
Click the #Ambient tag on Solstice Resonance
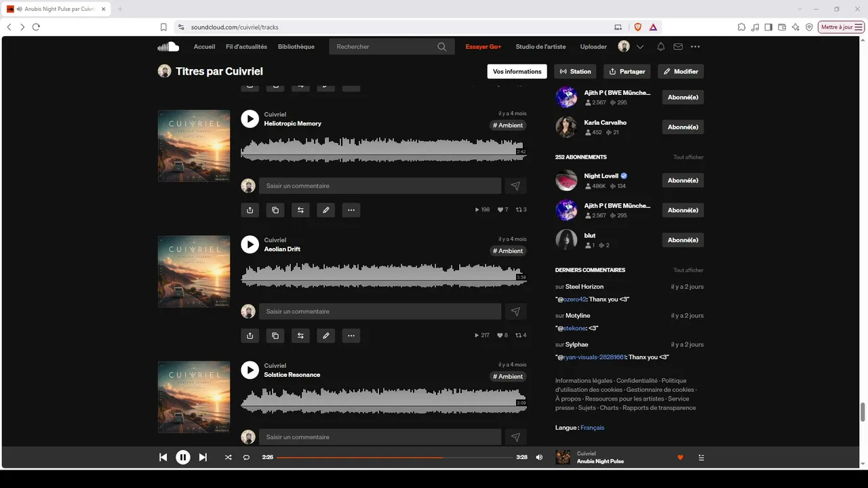pos(508,377)
